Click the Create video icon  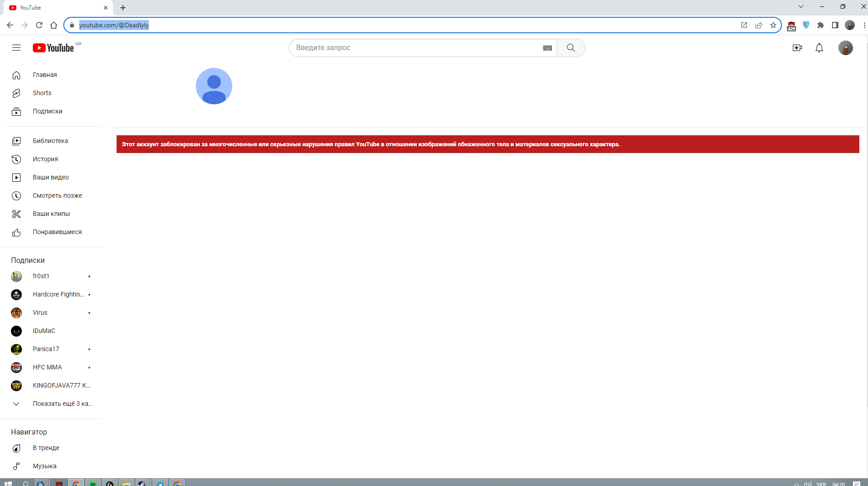pos(797,48)
